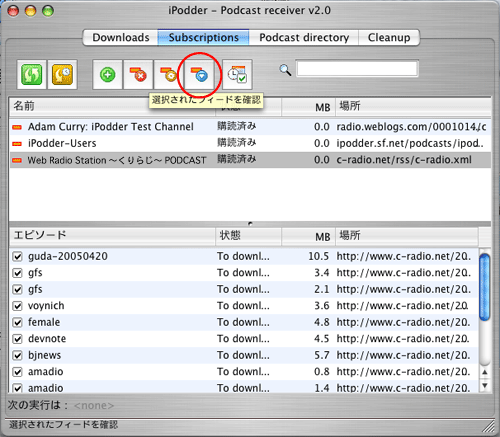
Task: Sort episodes by the 場所 column header
Action: (407, 236)
